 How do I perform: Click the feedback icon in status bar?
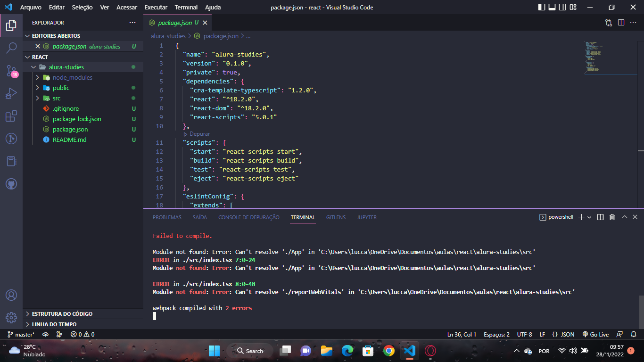[620, 335]
